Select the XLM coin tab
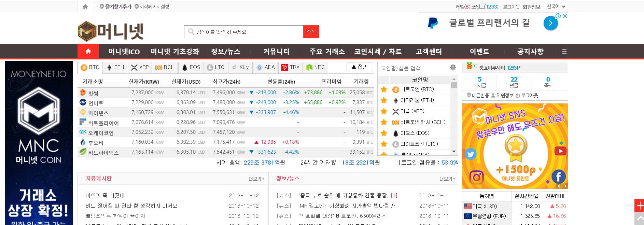The width and height of the screenshot is (644, 225). [x=240, y=67]
